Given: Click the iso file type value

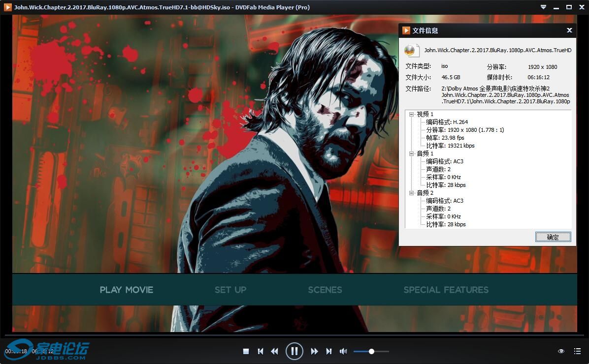Looking at the screenshot, I should point(444,66).
